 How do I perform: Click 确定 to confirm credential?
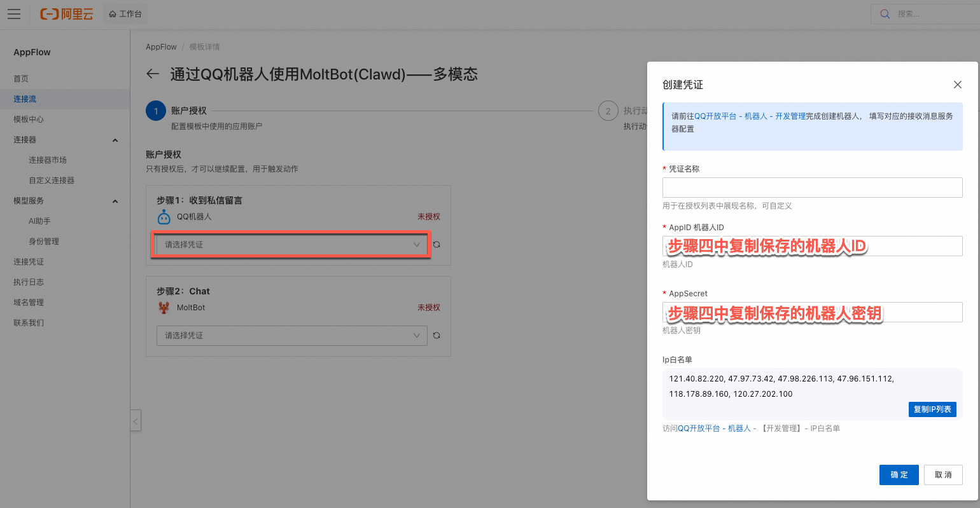click(x=899, y=475)
